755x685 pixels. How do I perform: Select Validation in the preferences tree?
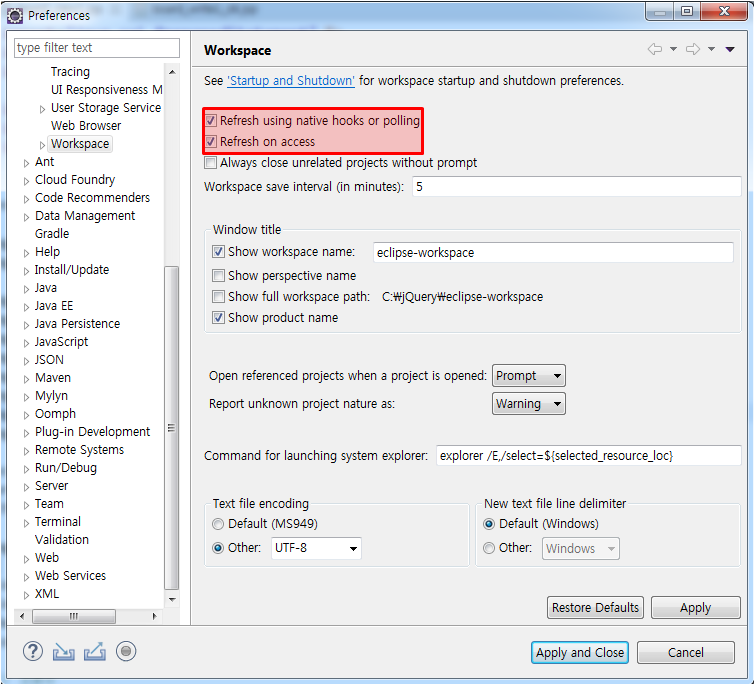point(62,540)
